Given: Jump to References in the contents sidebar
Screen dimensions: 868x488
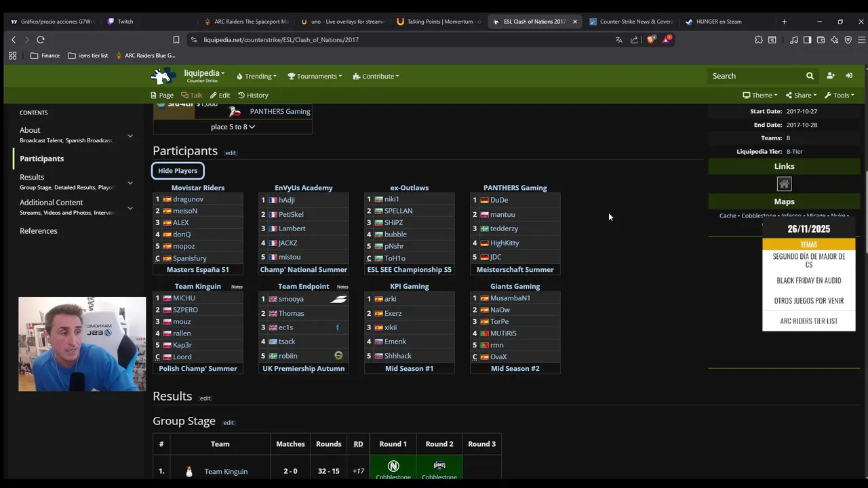Looking at the screenshot, I should point(39,231).
